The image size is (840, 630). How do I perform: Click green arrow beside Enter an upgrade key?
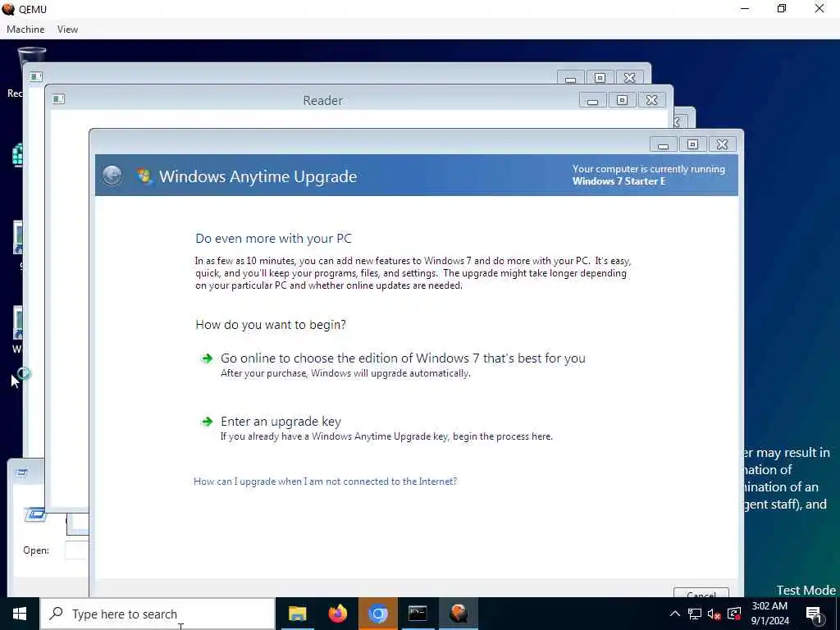pos(207,422)
